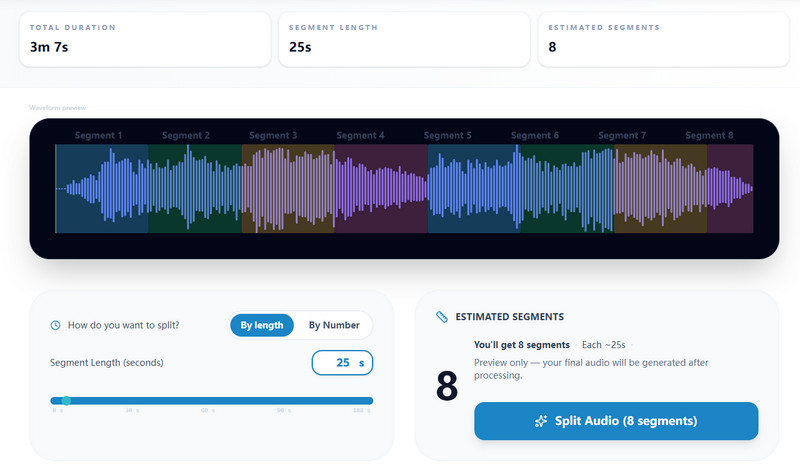The height and width of the screenshot is (467, 800).
Task: Select Segment 6 region in waveform
Action: (567, 189)
